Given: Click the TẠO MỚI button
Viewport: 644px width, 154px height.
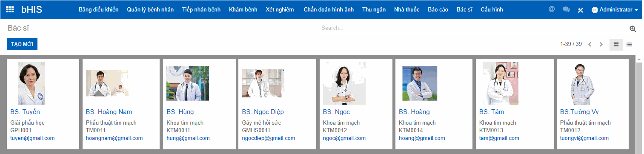Looking at the screenshot, I should click(22, 44).
